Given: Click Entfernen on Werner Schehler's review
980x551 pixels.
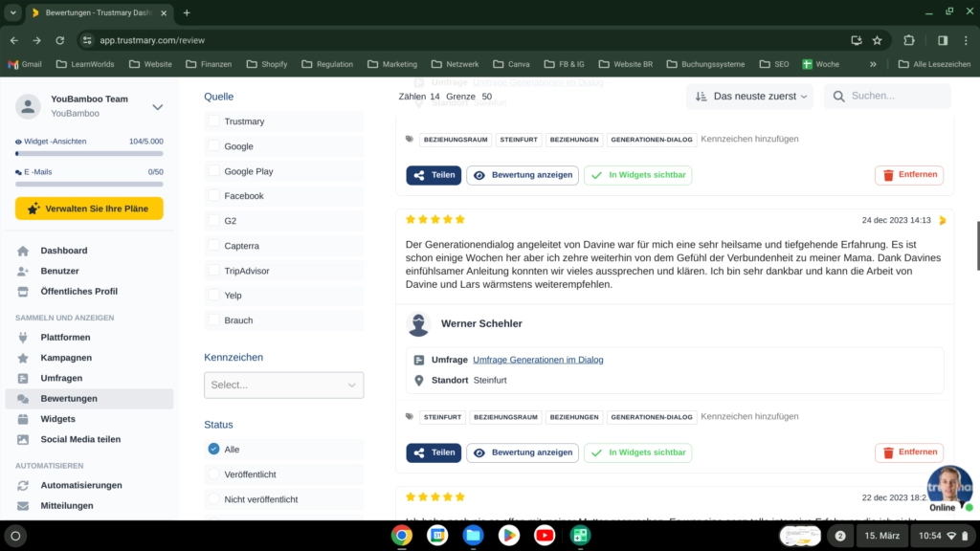Looking at the screenshot, I should coord(909,452).
